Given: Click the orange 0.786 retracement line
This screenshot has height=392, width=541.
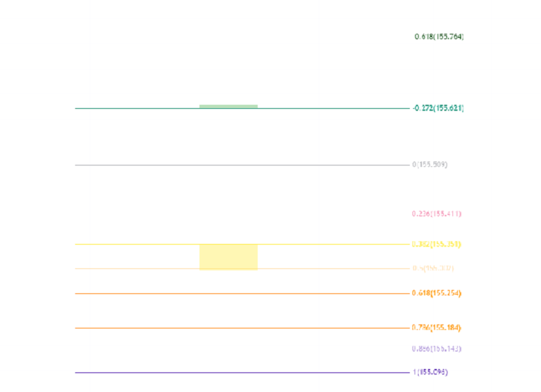Looking at the screenshot, I should point(242,328).
